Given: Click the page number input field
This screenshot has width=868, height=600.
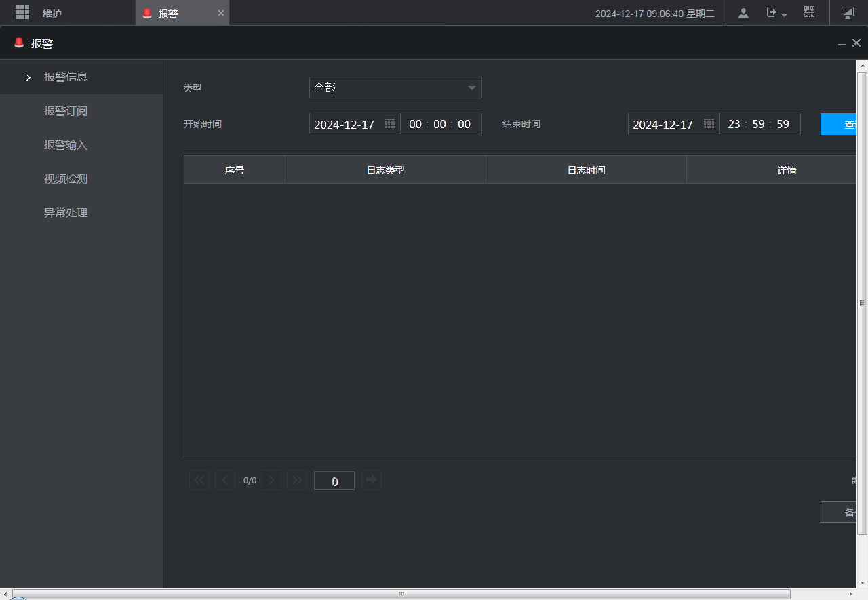Looking at the screenshot, I should click(334, 481).
